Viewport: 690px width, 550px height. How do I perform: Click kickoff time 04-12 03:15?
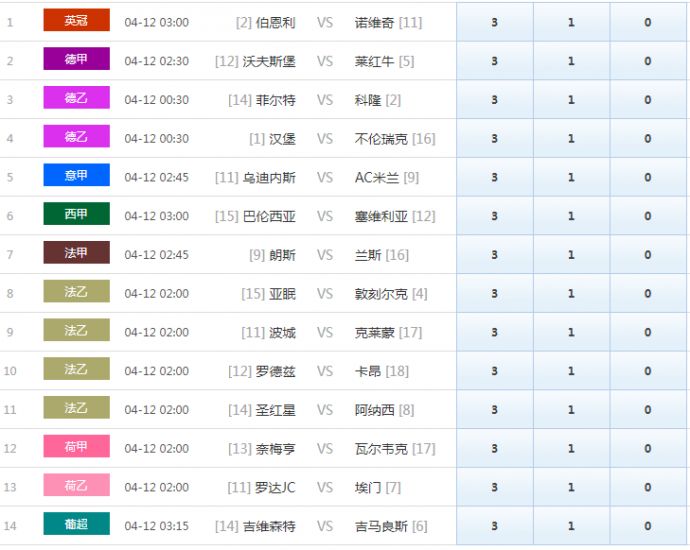(x=157, y=526)
